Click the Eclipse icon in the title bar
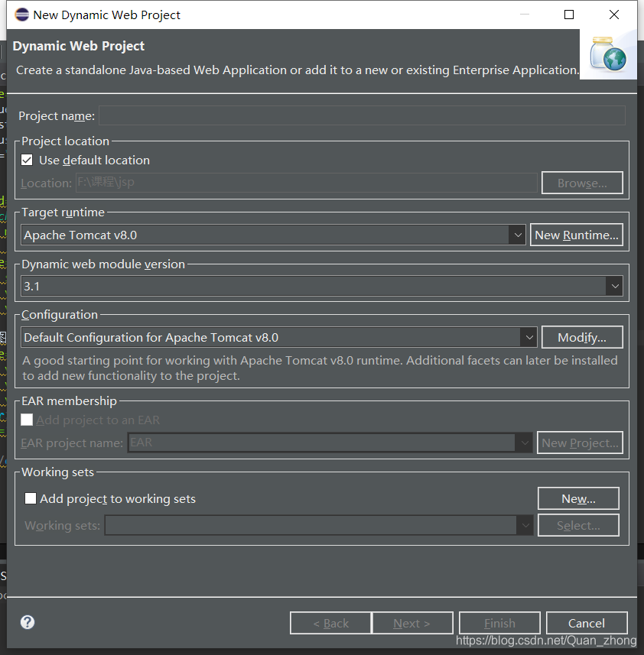The image size is (644, 655). tap(21, 15)
